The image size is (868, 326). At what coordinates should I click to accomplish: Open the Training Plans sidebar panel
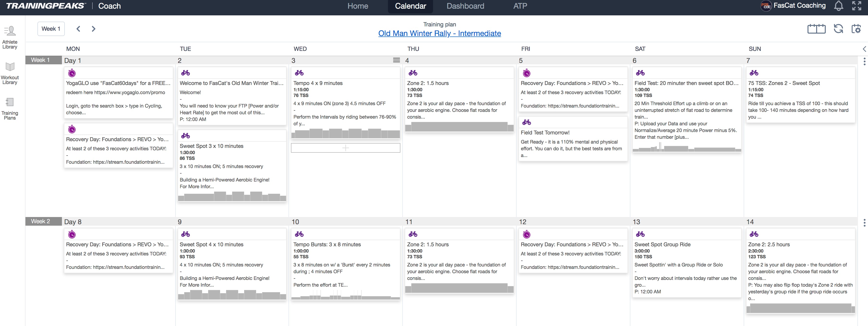[10, 109]
